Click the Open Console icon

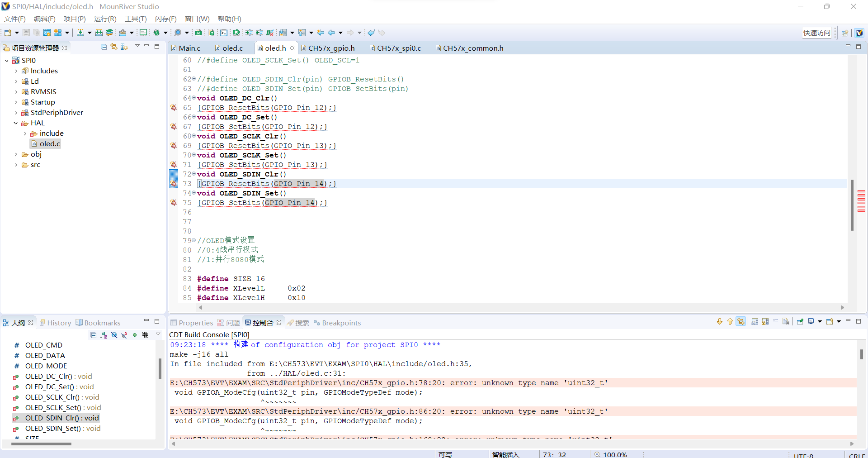click(x=830, y=321)
